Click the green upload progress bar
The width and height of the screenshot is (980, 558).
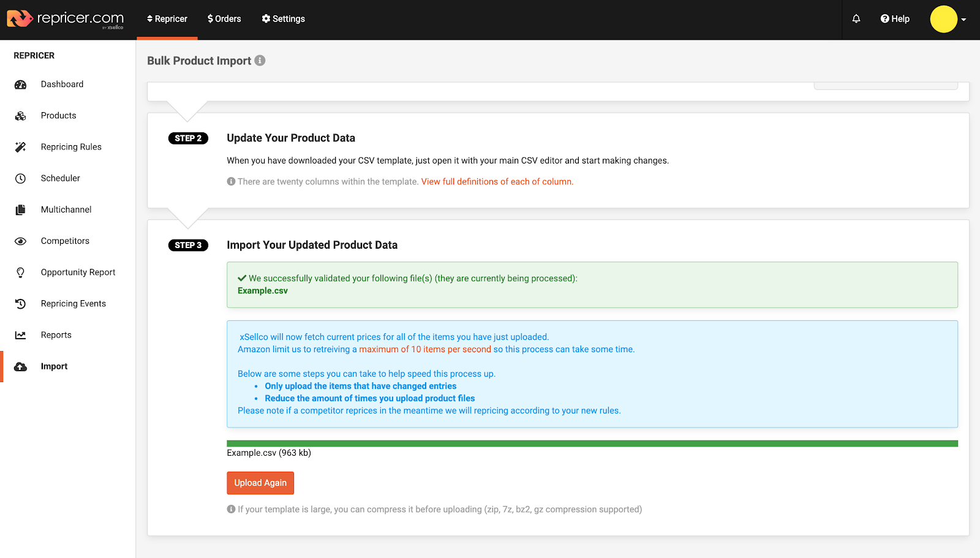click(x=592, y=443)
